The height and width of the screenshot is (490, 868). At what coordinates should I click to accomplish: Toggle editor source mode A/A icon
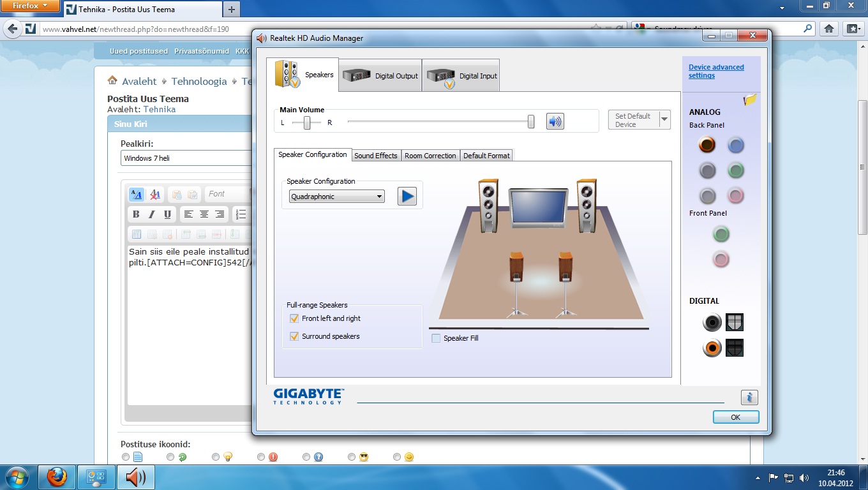click(x=137, y=195)
